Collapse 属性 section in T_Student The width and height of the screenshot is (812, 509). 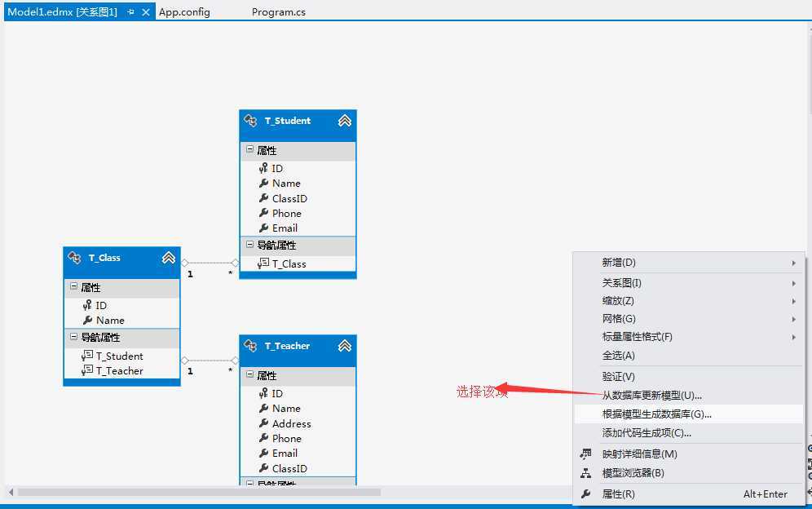coord(250,149)
